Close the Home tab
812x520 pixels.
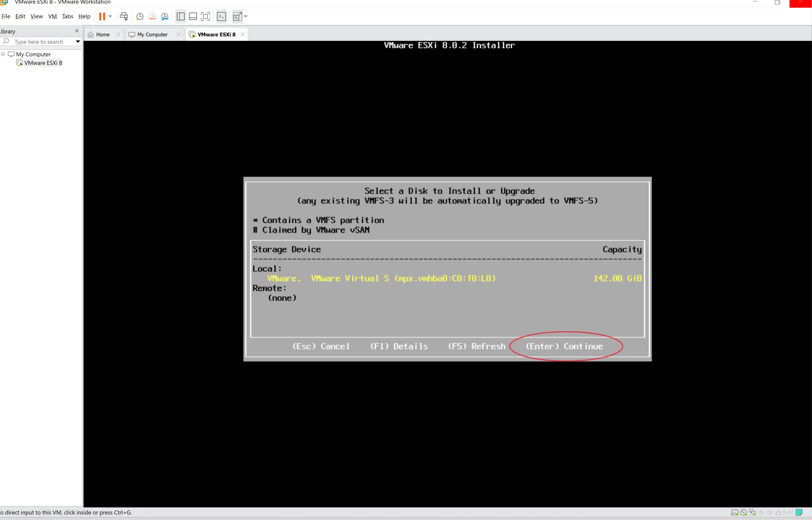click(x=118, y=35)
